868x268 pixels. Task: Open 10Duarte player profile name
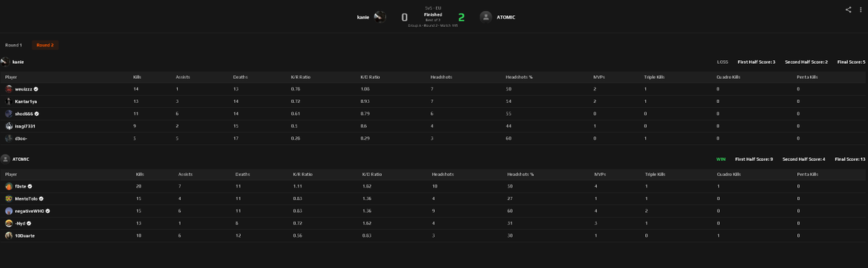pyautogui.click(x=25, y=235)
